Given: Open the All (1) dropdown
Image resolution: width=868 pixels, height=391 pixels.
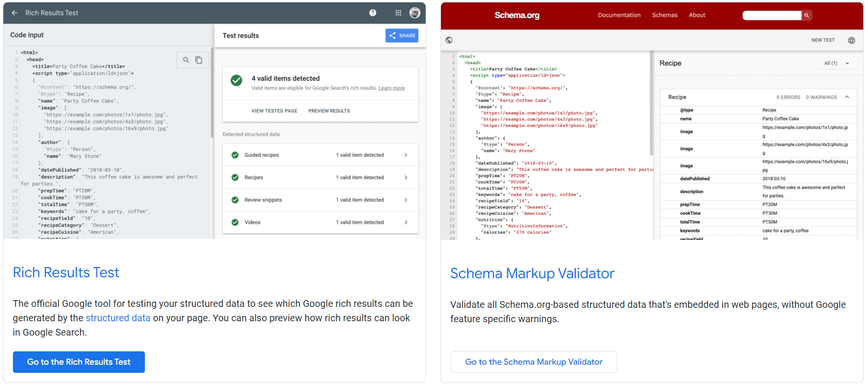Looking at the screenshot, I should pyautogui.click(x=836, y=63).
